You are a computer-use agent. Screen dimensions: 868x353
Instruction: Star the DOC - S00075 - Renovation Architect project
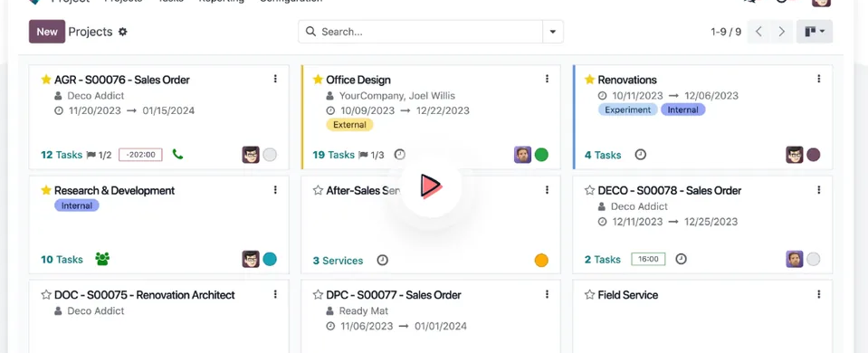point(46,295)
